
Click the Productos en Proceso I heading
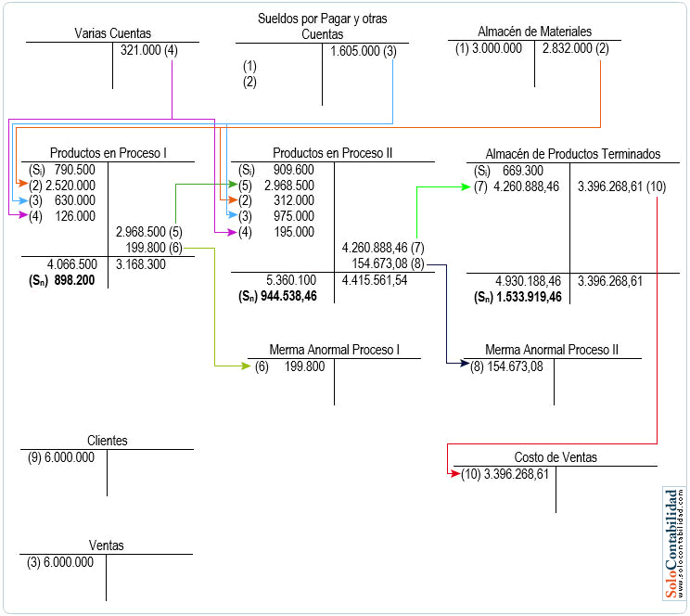pos(109,153)
